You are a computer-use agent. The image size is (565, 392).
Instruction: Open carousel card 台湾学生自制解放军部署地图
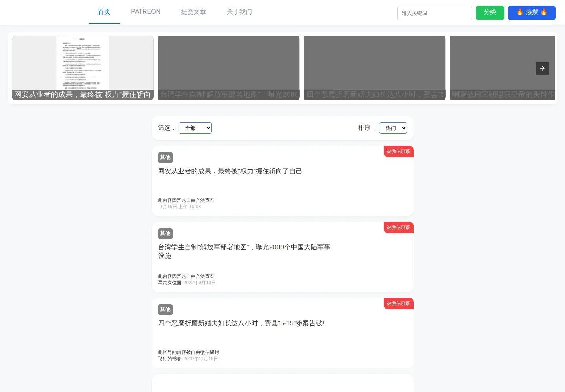[229, 68]
